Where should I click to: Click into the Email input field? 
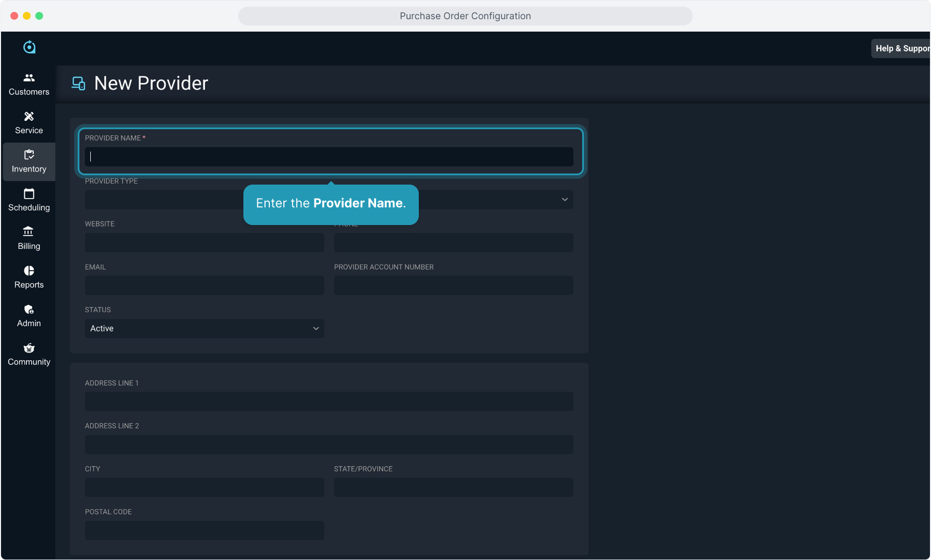204,286
